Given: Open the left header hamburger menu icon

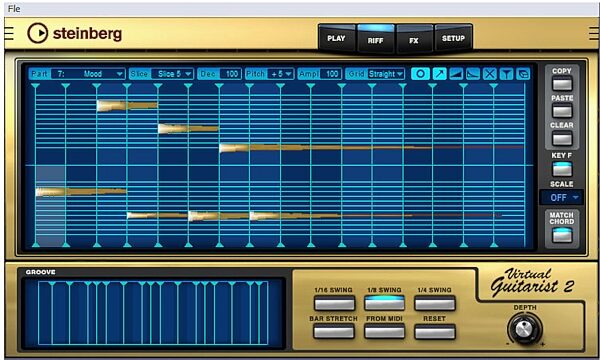Looking at the screenshot, I should (9, 33).
